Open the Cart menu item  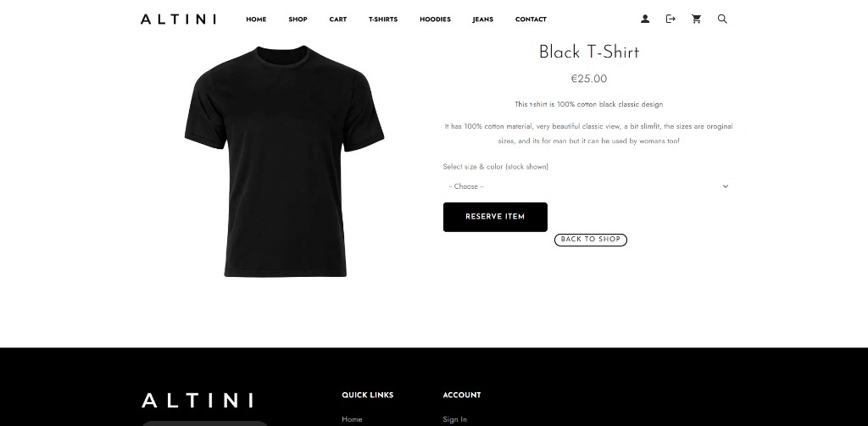click(x=337, y=19)
